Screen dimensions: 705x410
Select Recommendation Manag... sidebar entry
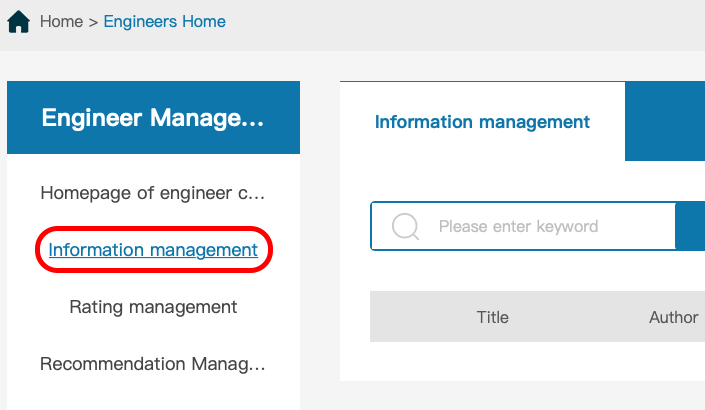pos(153,364)
